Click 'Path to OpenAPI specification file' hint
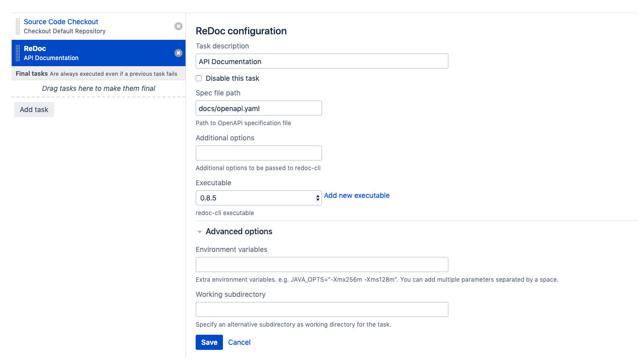638x364 pixels. pyautogui.click(x=243, y=123)
